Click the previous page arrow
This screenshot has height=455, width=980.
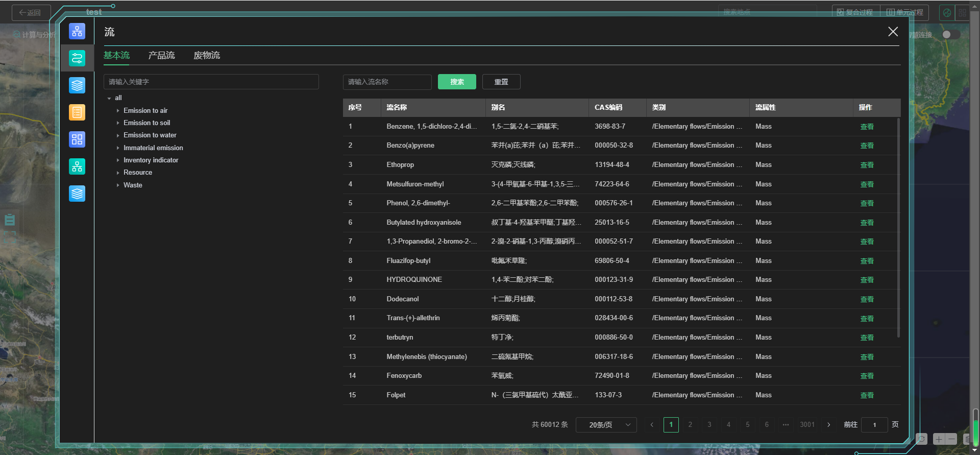click(652, 425)
